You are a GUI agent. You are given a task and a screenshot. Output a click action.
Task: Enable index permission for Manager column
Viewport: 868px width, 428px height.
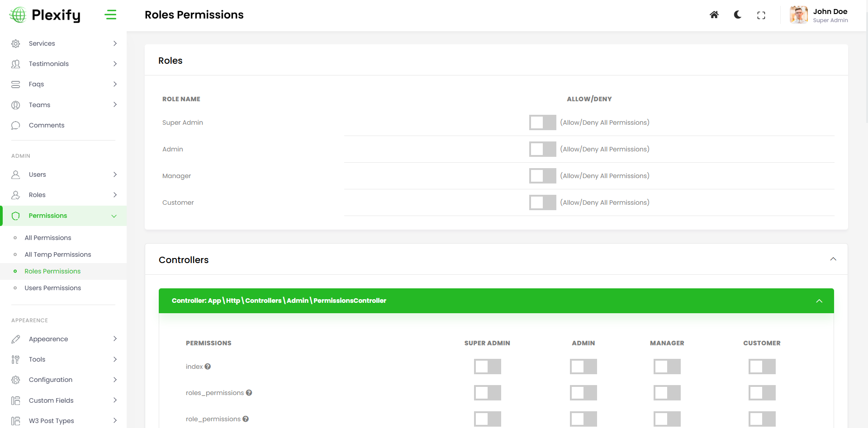coord(667,367)
